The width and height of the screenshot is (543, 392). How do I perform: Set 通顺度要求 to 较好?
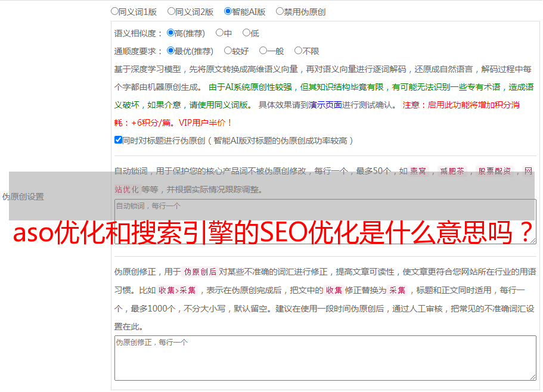(228, 51)
